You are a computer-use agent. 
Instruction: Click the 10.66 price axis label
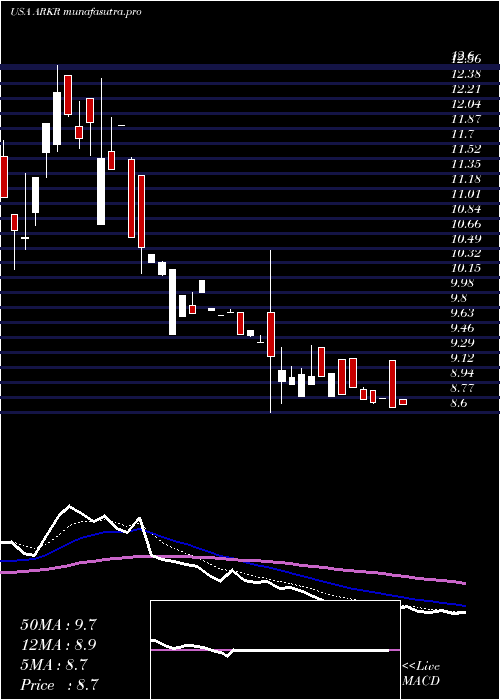tap(465, 224)
